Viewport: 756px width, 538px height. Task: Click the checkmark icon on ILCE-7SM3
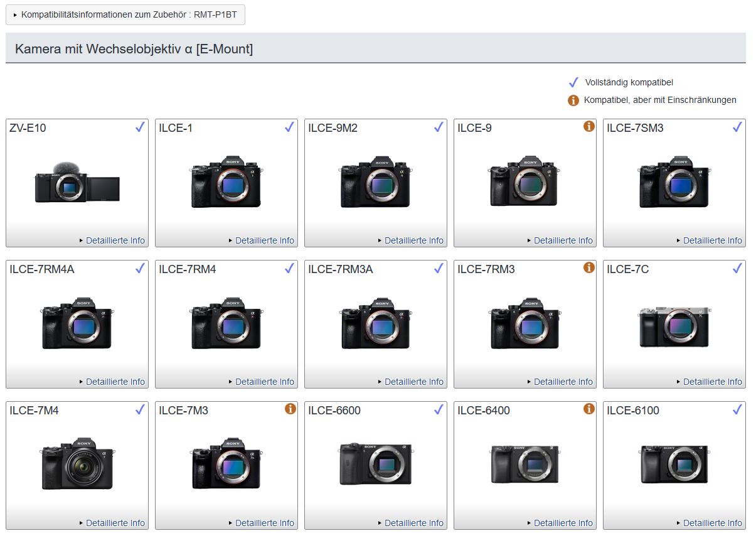point(737,127)
